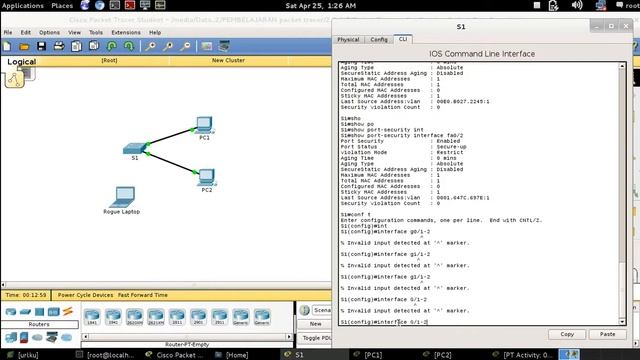Image resolution: width=640 pixels, height=360 pixels.
Task: Click the Zoom In magnifier
Action: [x=151, y=47]
